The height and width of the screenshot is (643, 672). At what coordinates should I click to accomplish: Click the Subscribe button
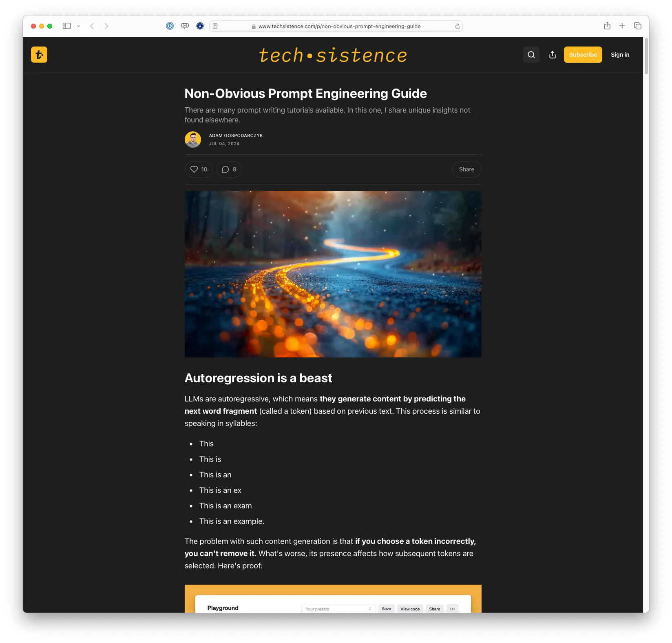(x=583, y=55)
